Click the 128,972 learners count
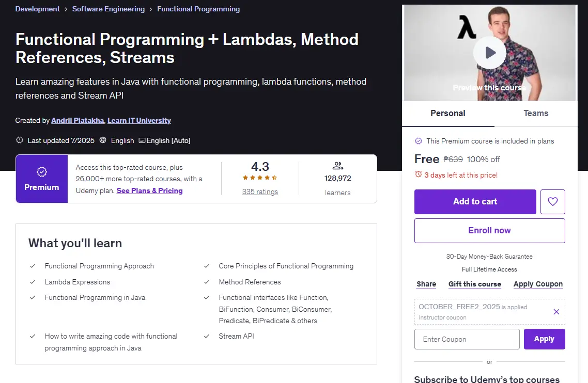The width and height of the screenshot is (588, 383). click(x=337, y=179)
